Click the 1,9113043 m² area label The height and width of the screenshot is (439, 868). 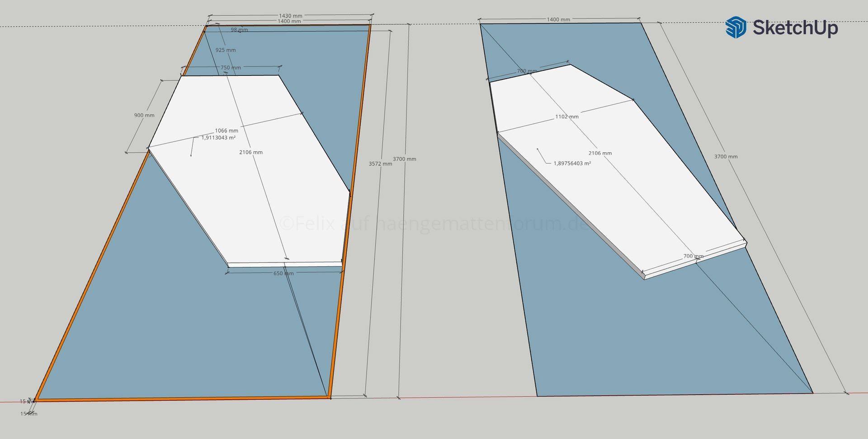(218, 138)
